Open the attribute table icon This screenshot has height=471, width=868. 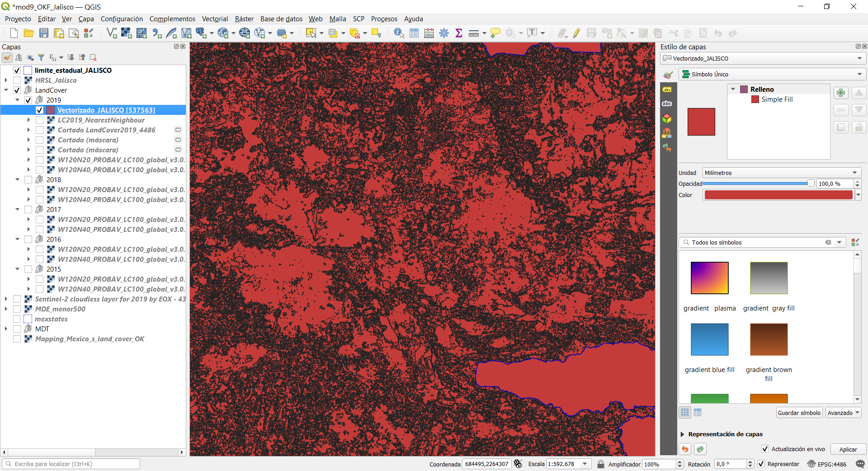tap(414, 33)
